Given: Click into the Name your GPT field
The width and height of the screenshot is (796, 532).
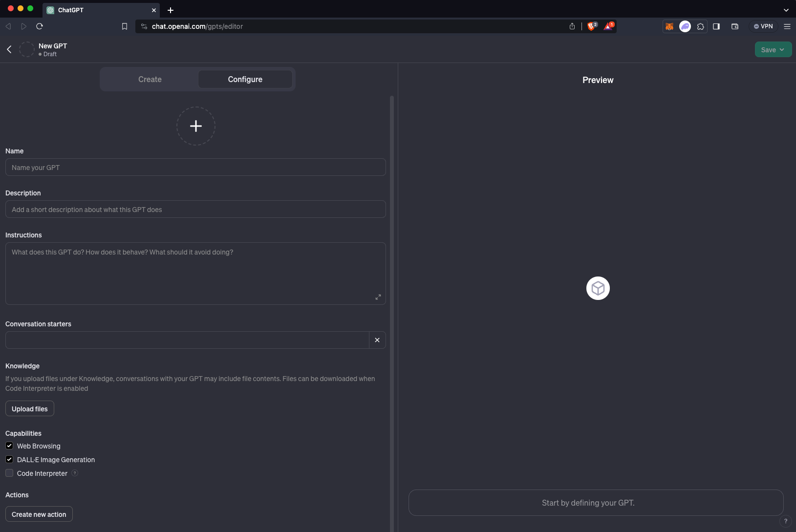Looking at the screenshot, I should point(195,168).
